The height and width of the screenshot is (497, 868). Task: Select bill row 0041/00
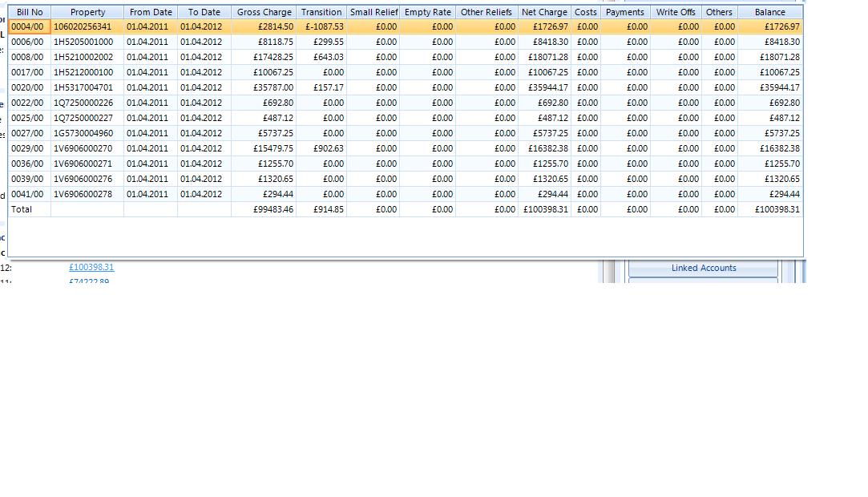(406, 194)
